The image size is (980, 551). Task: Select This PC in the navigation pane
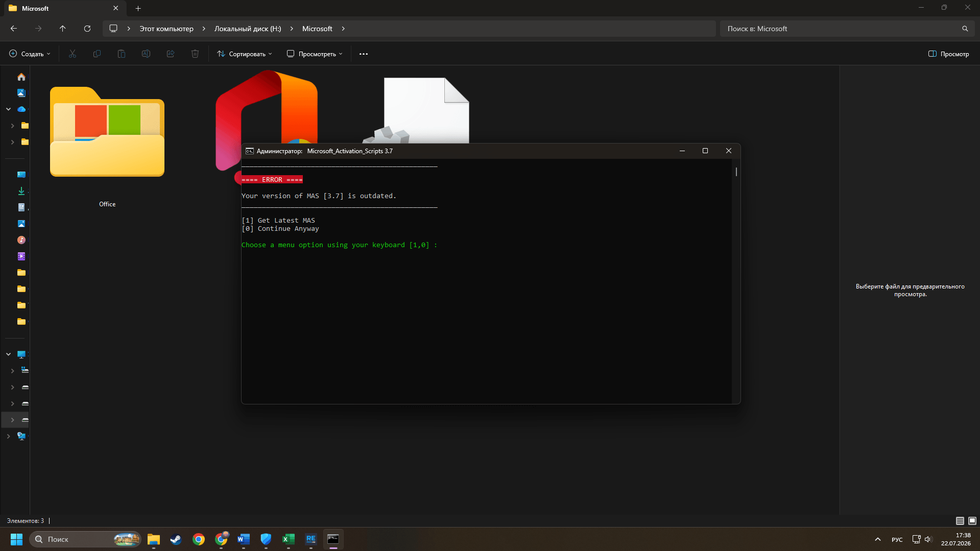coord(21,354)
